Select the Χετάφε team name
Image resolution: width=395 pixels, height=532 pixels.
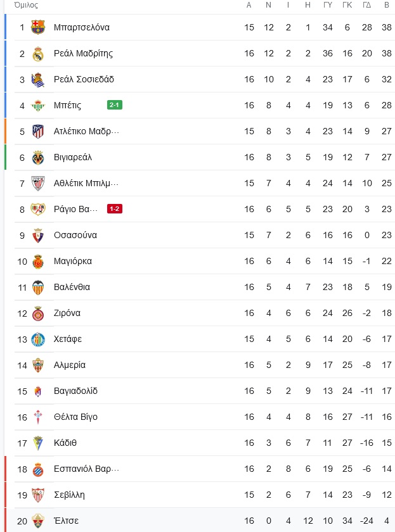click(68, 339)
